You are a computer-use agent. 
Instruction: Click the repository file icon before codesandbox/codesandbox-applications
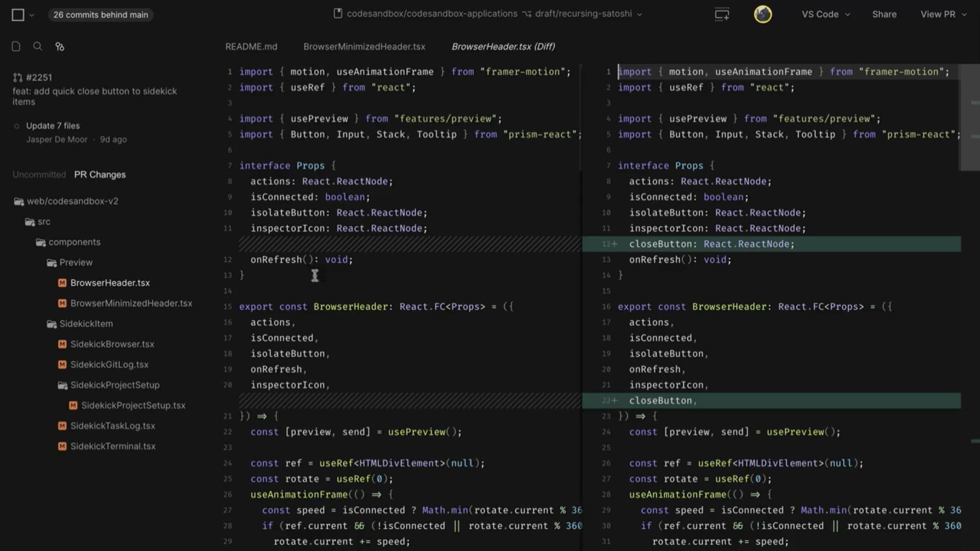(x=338, y=14)
